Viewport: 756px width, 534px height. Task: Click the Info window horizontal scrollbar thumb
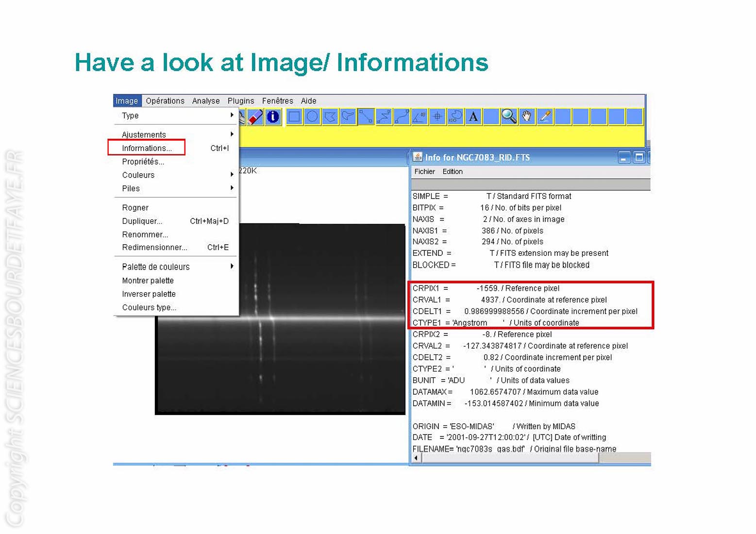[511, 458]
